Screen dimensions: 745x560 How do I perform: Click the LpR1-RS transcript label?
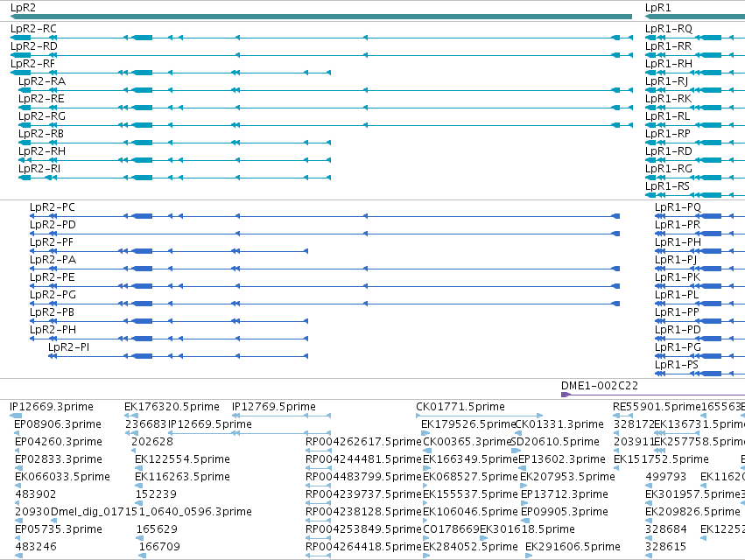pos(667,186)
